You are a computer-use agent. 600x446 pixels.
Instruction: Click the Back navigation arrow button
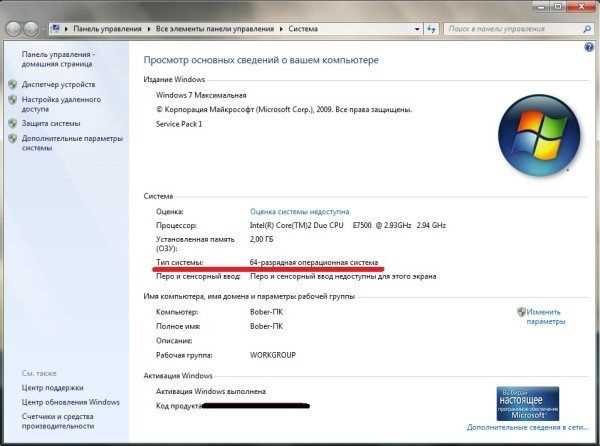(x=14, y=29)
